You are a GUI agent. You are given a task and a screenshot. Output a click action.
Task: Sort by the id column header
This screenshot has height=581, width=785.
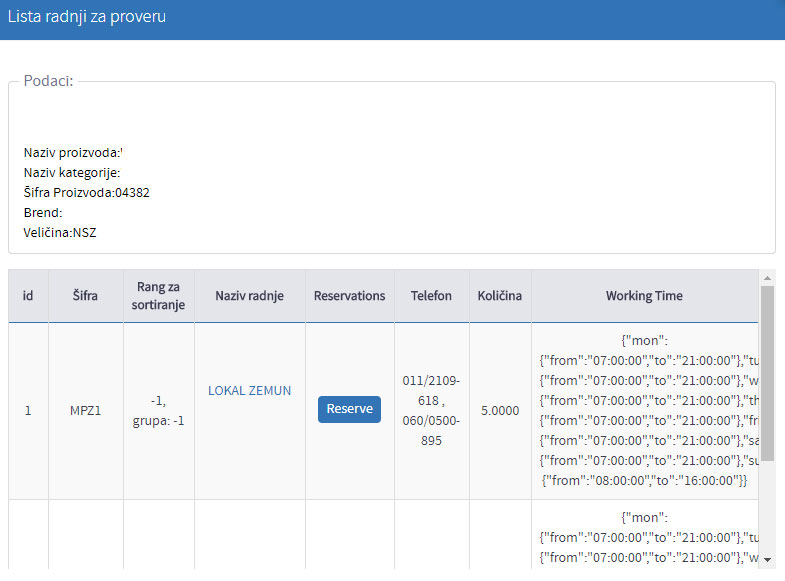28,296
